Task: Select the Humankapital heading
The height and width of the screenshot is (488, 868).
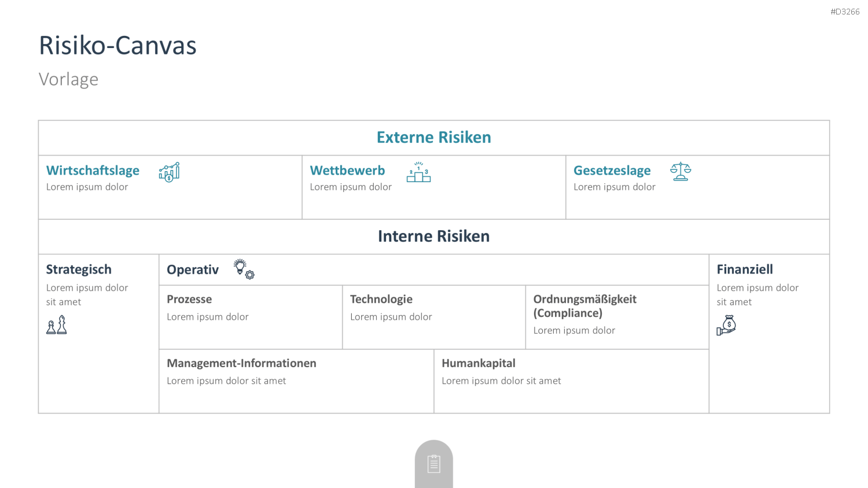Action: 479,363
